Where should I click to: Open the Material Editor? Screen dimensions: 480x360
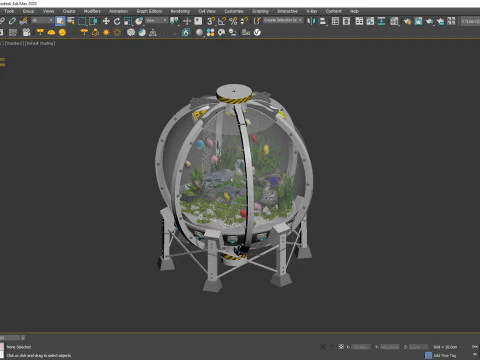[394, 21]
